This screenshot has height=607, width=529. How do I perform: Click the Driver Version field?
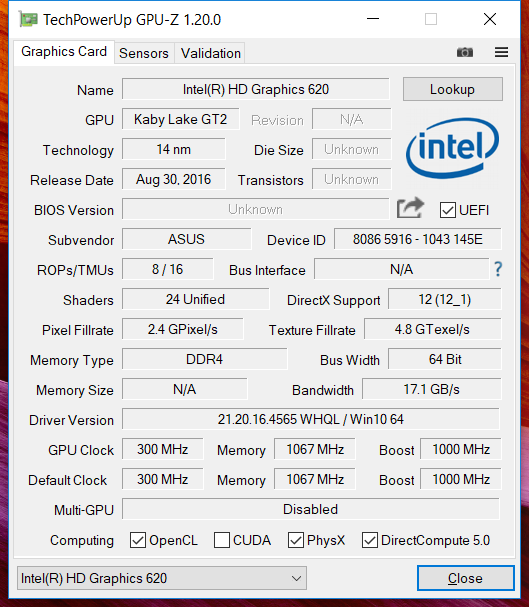[x=311, y=419]
